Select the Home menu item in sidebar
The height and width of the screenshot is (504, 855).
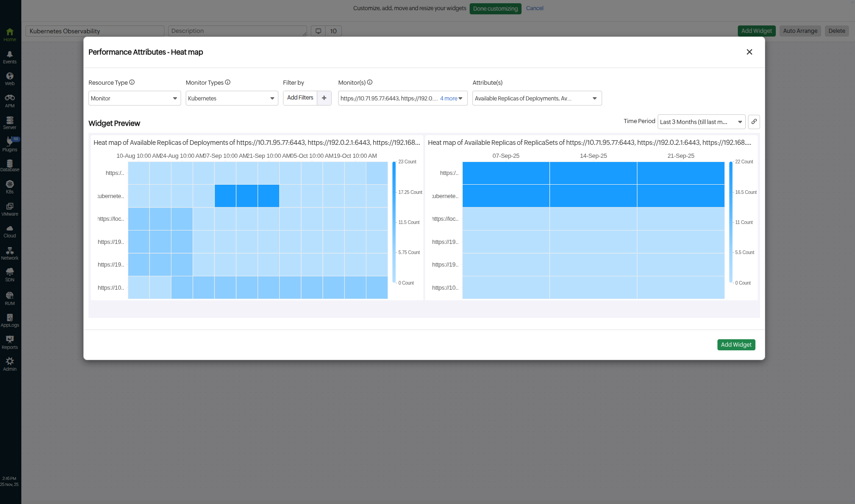click(x=10, y=34)
